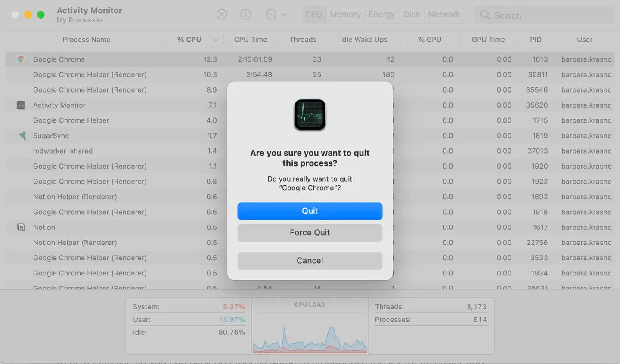Toggle sort chevron on % CPU column

tap(216, 40)
